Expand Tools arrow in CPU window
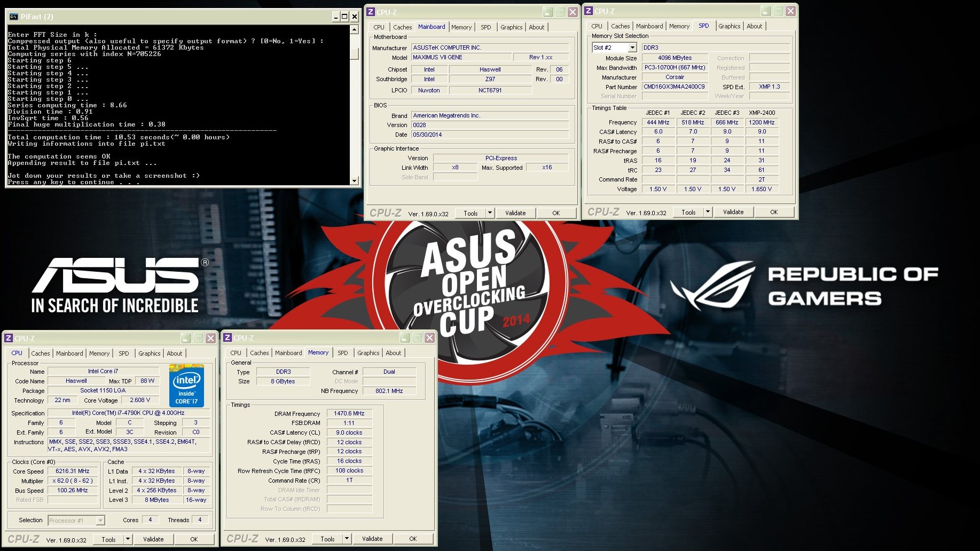The width and height of the screenshot is (980, 551). click(128, 539)
